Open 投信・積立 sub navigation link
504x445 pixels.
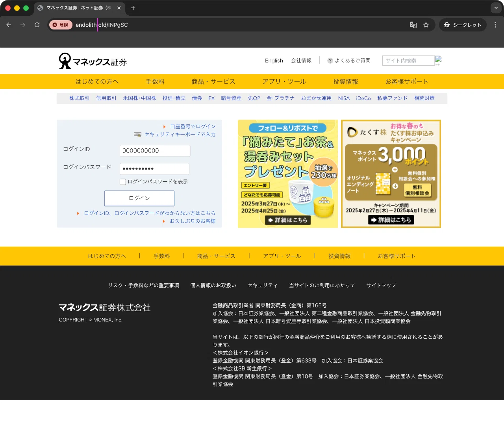(174, 98)
